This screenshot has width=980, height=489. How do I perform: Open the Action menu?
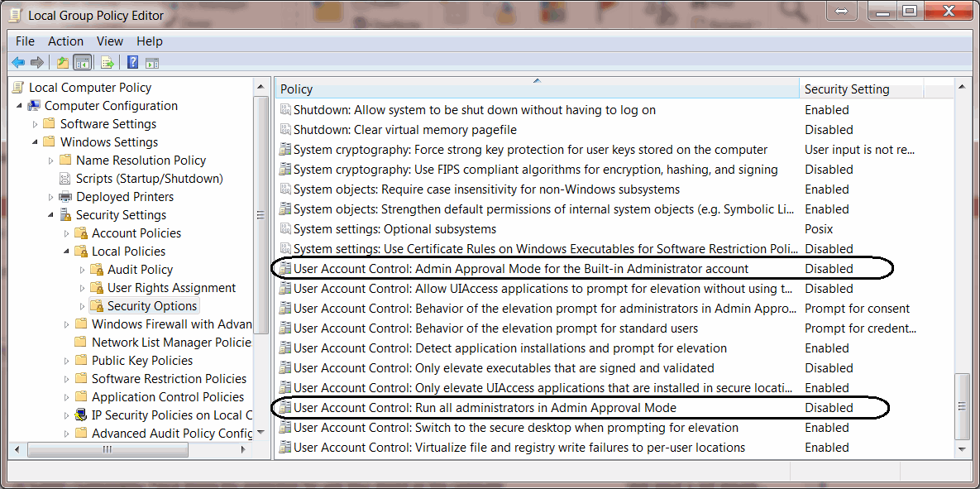point(65,41)
